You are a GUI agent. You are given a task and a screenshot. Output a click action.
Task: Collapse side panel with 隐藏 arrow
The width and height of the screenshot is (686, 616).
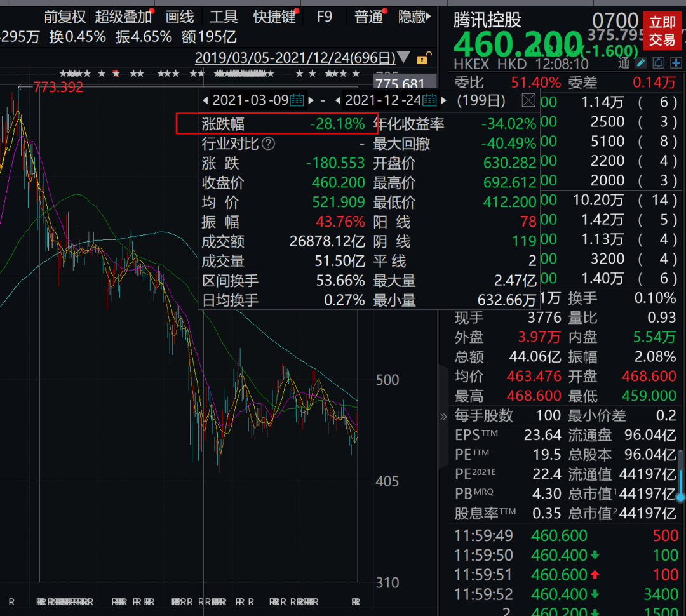(414, 17)
